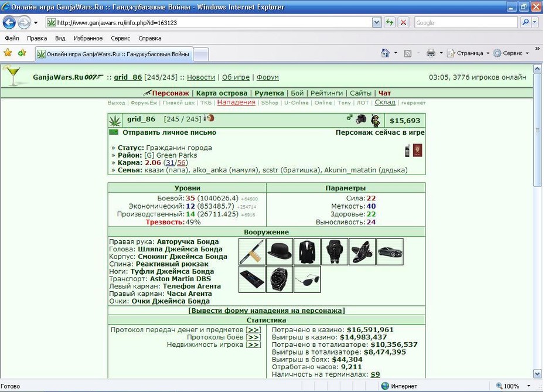Click the RSS feeds icon
This screenshot has width=545, height=392.
tap(408, 53)
